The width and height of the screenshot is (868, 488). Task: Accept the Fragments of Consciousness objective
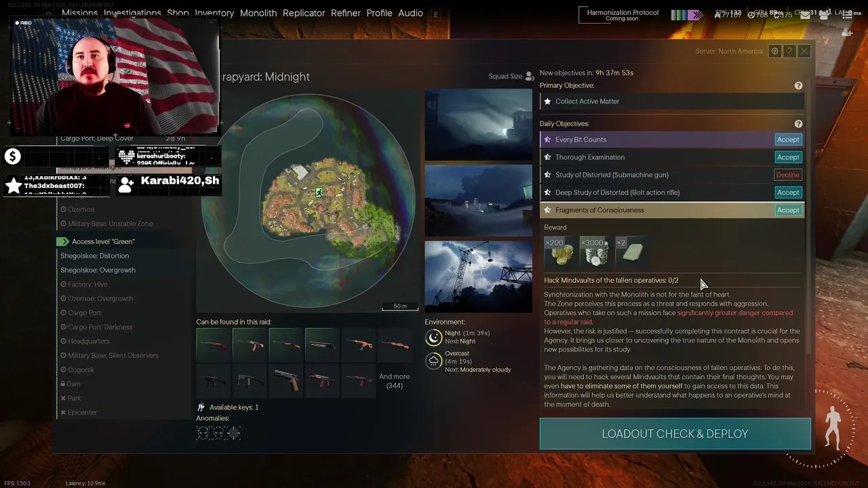click(x=788, y=210)
